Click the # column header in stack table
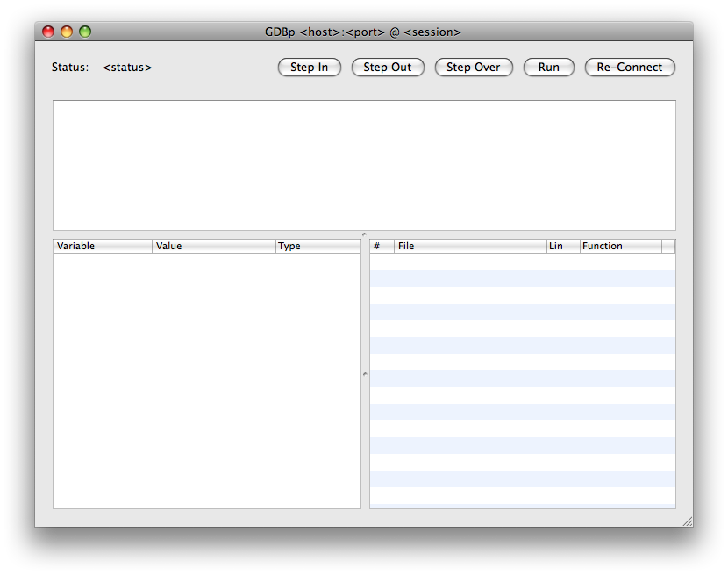This screenshot has width=728, height=575. (x=382, y=246)
